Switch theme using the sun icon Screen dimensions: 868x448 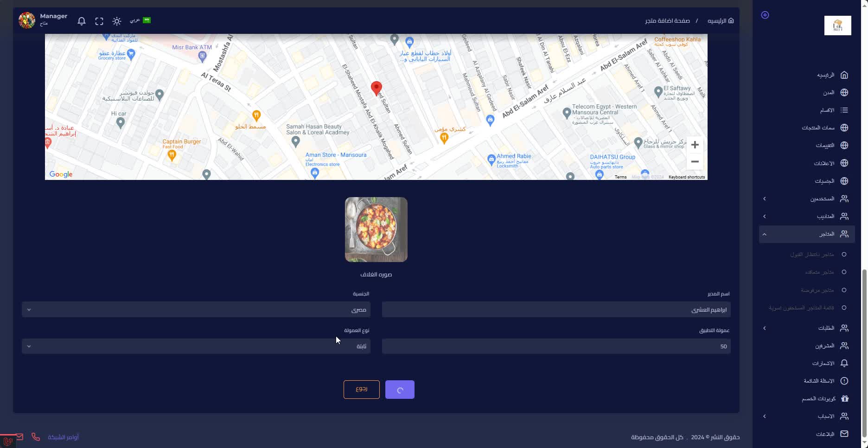coord(117,21)
